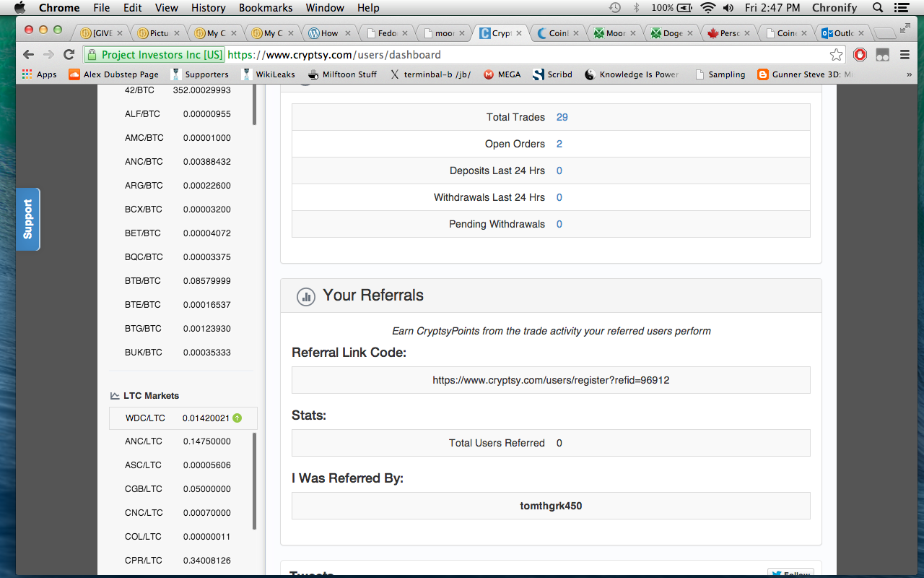
Task: Select the ANC/BTC market row
Action: [178, 162]
